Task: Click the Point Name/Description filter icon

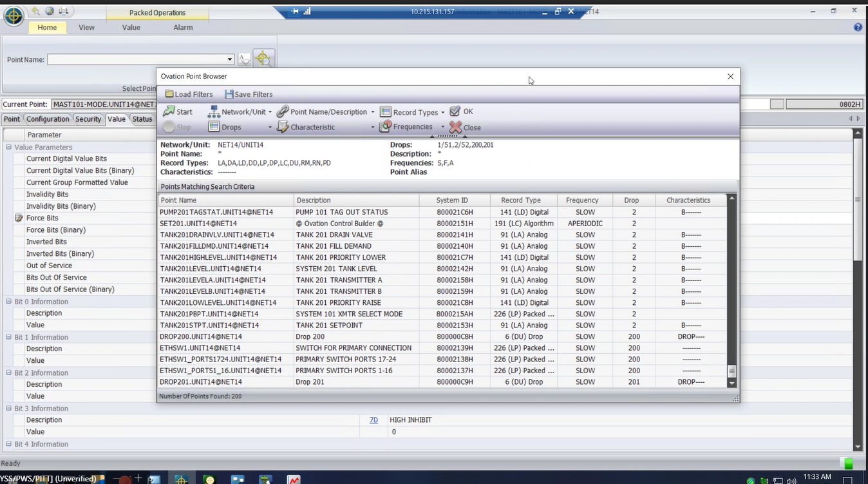Action: coord(283,111)
